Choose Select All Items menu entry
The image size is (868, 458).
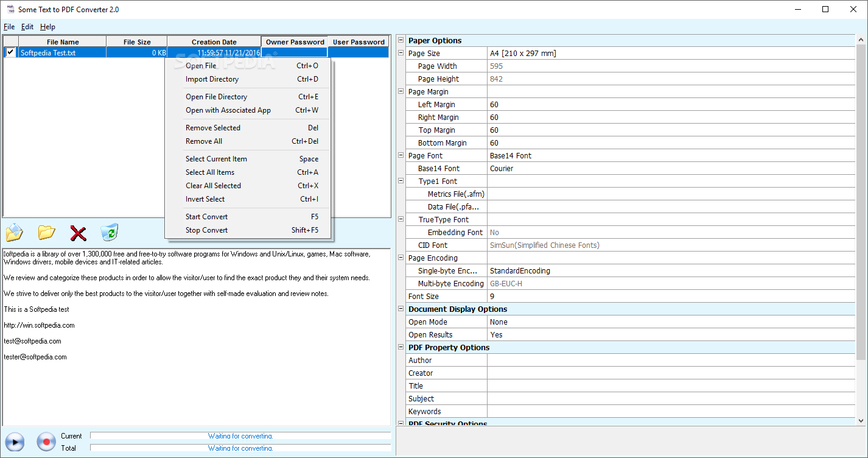248,172
